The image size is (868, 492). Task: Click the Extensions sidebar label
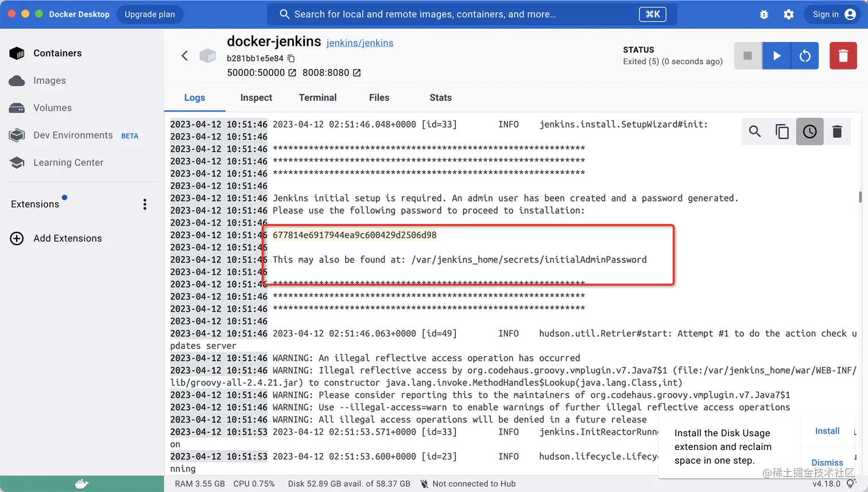pos(35,204)
